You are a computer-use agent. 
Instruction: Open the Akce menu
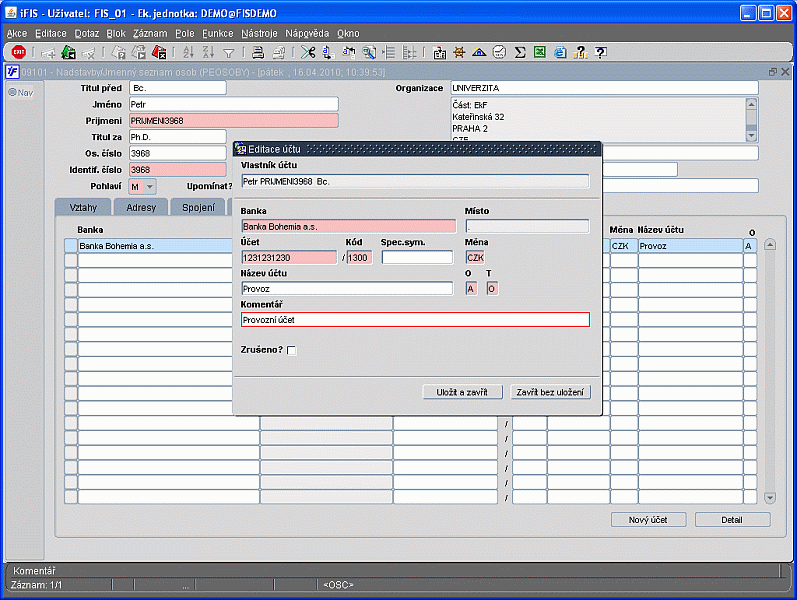[17, 34]
